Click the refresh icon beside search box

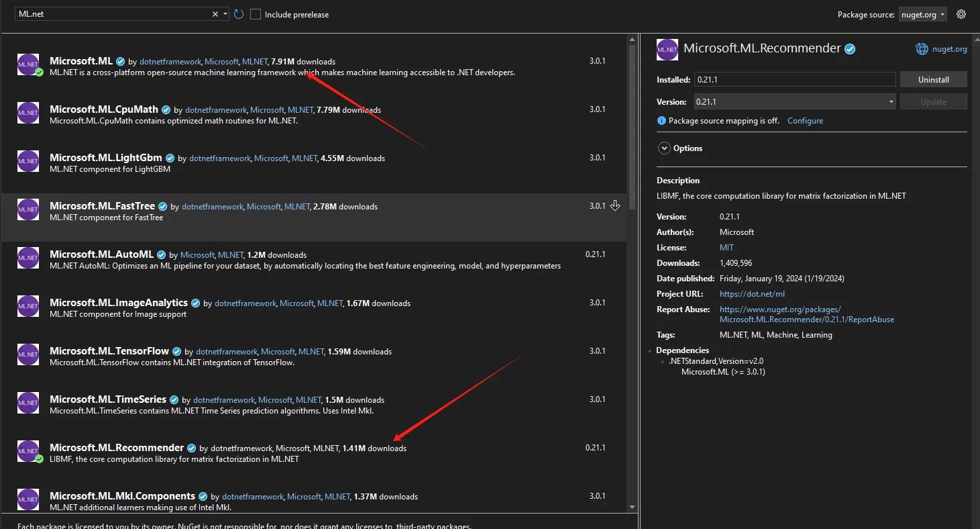point(239,14)
